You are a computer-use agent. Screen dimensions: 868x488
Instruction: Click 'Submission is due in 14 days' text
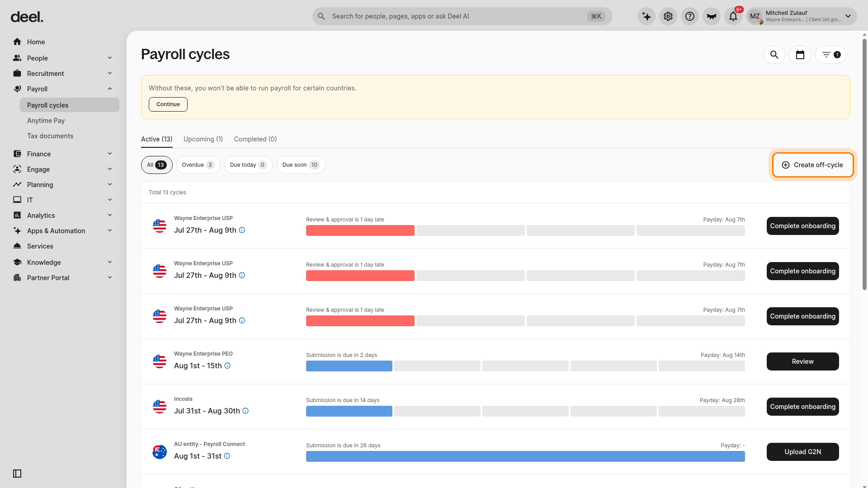343,400
